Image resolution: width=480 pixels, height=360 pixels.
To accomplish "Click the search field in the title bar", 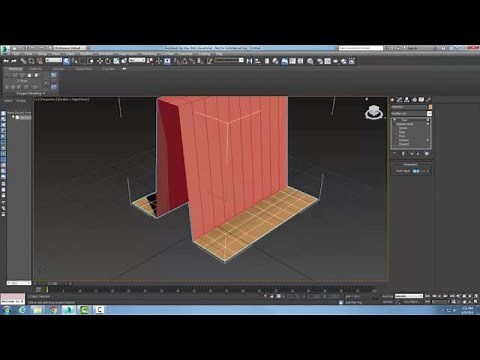I will point(361,48).
